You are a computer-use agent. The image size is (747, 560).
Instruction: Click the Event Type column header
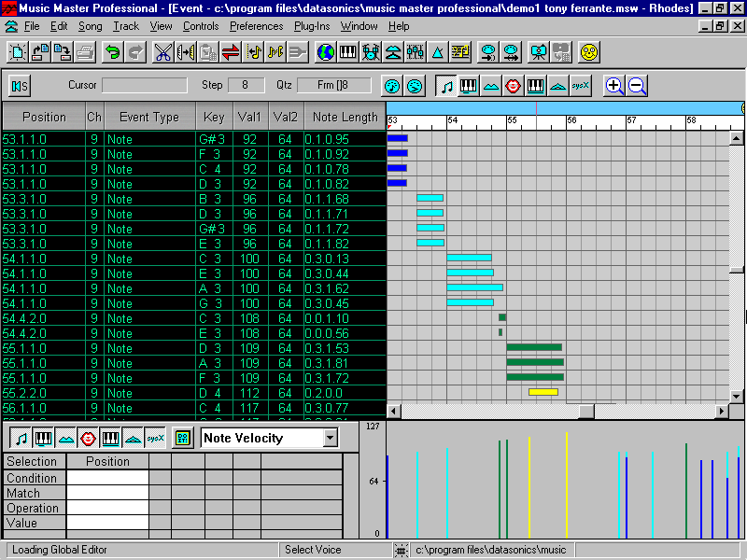(149, 117)
